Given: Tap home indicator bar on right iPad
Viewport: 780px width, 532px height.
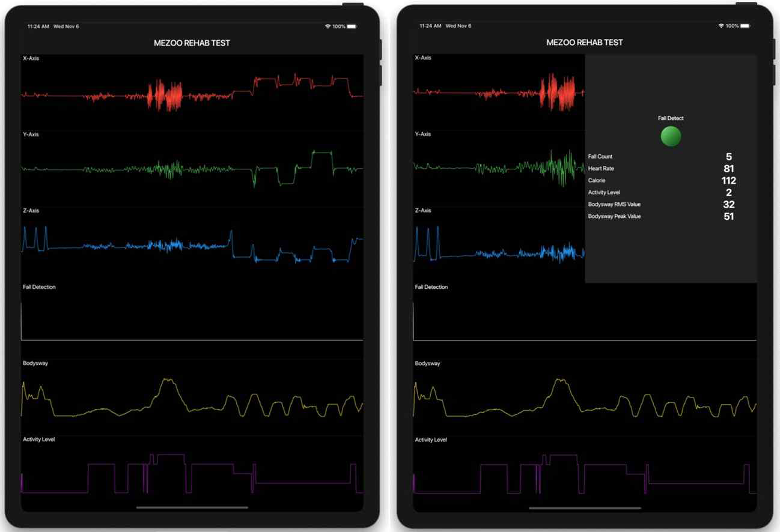Looking at the screenshot, I should [x=585, y=508].
